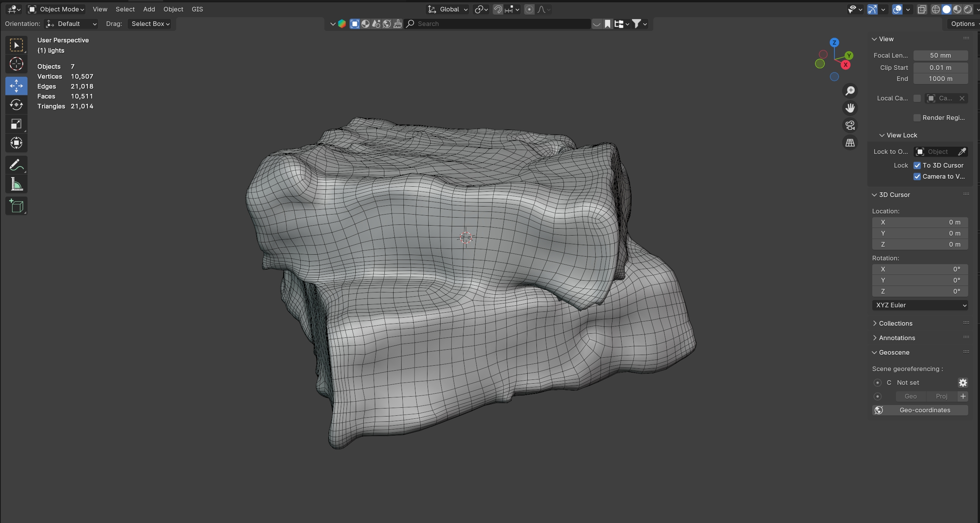The width and height of the screenshot is (980, 523).
Task: Switch to orthographic grid view icon
Action: click(x=850, y=143)
